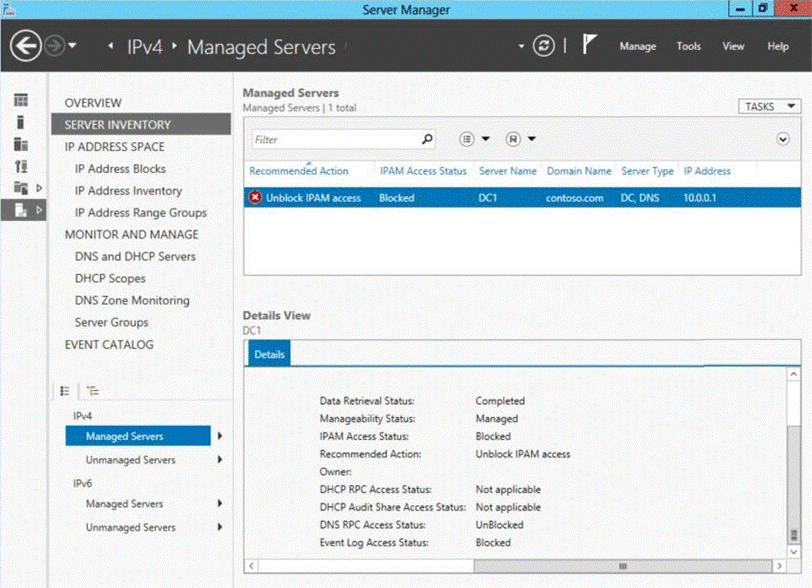Select the Local Server icon in the left rail

coord(20,122)
